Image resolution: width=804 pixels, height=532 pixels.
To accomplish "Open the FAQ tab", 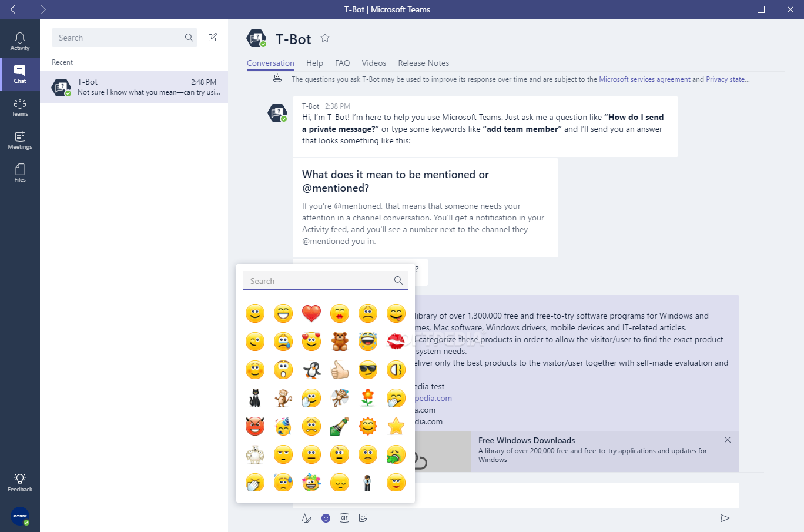I will [343, 63].
